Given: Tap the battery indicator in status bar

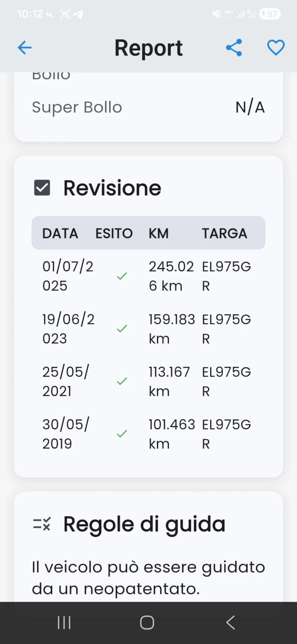Looking at the screenshot, I should click(x=270, y=14).
